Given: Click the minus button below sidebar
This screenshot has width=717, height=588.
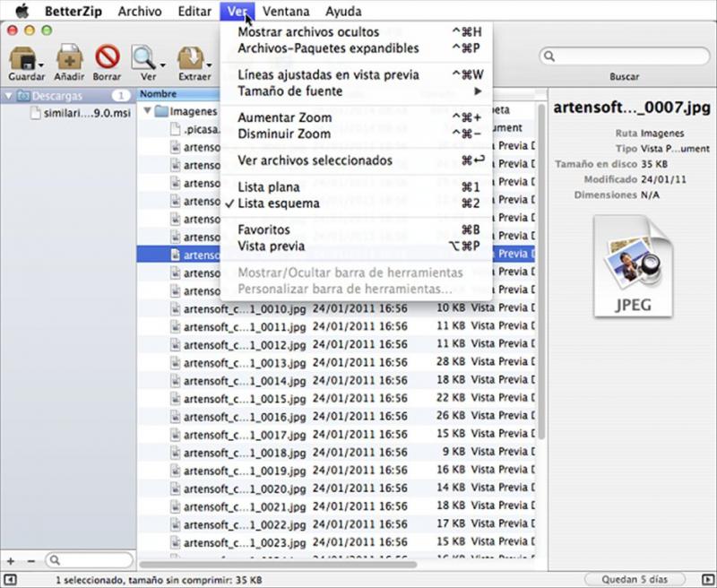Looking at the screenshot, I should coord(31,561).
